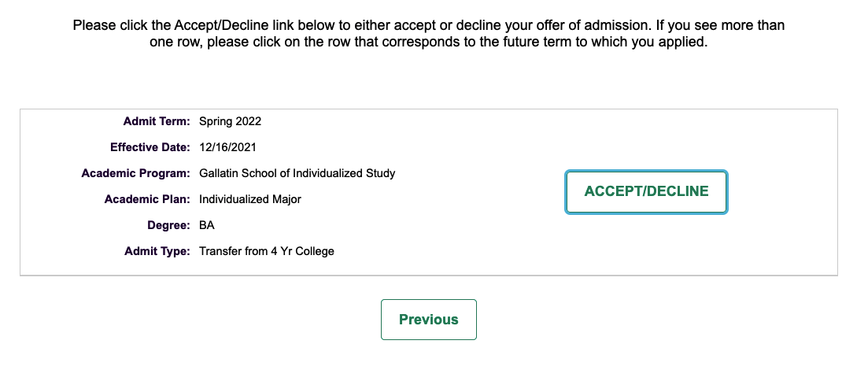Viewport: 868px width, 370px height.
Task: Click the 12/16/2021 date value
Action: point(228,147)
